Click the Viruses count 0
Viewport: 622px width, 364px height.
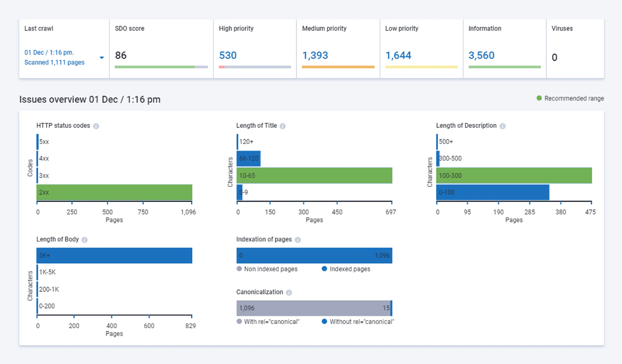554,57
